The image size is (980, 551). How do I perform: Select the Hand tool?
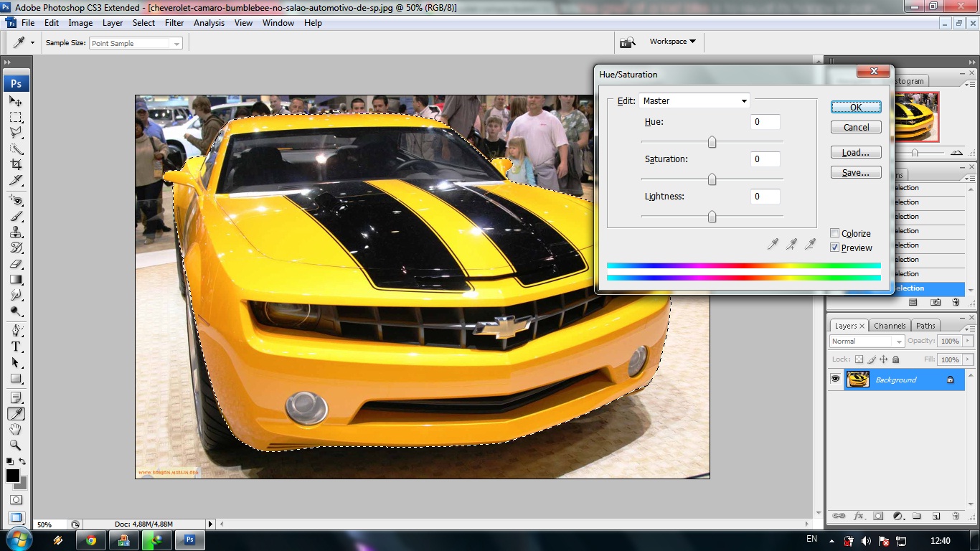(16, 429)
